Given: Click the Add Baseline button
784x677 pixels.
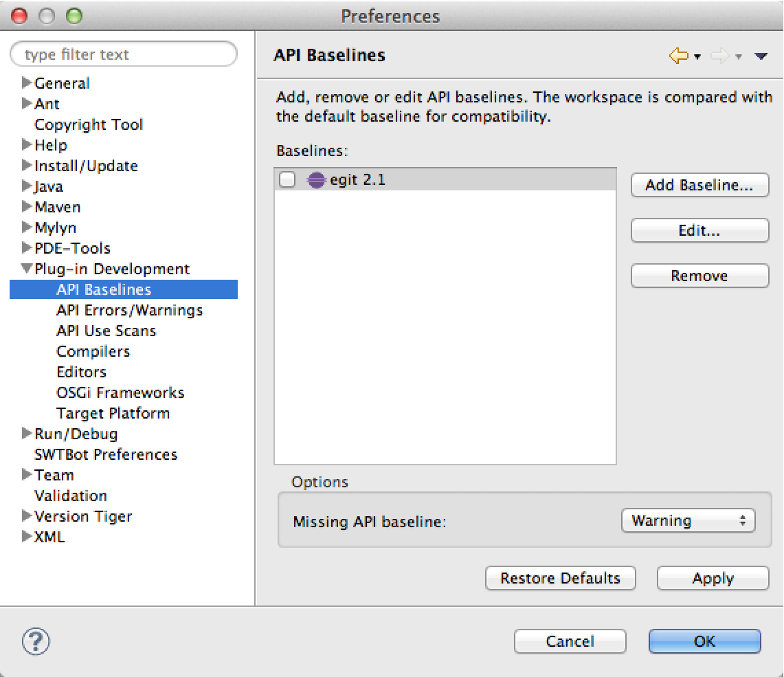Looking at the screenshot, I should coord(699,185).
